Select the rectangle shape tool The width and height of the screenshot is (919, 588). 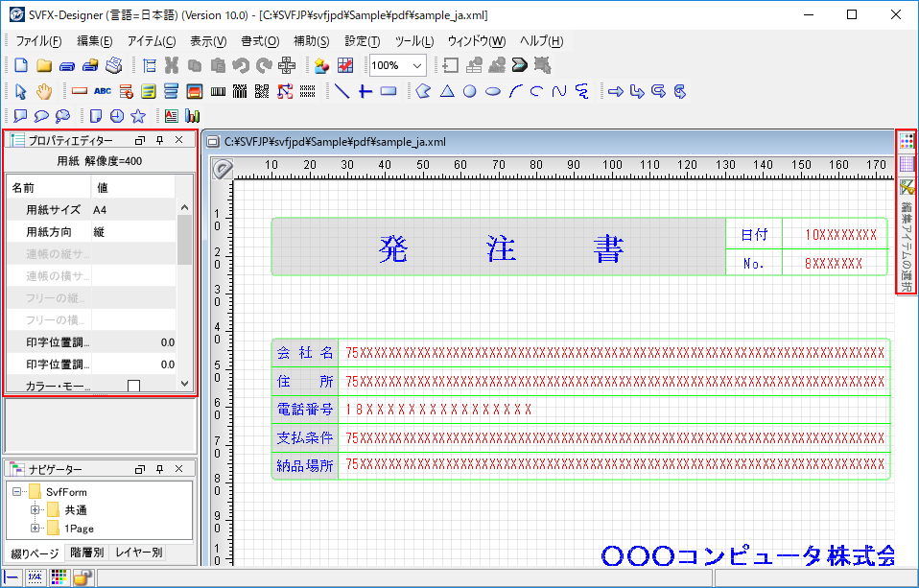(389, 91)
